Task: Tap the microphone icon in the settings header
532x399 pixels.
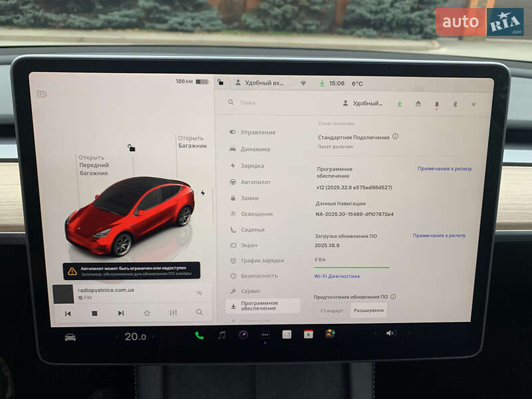Action: (x=437, y=104)
